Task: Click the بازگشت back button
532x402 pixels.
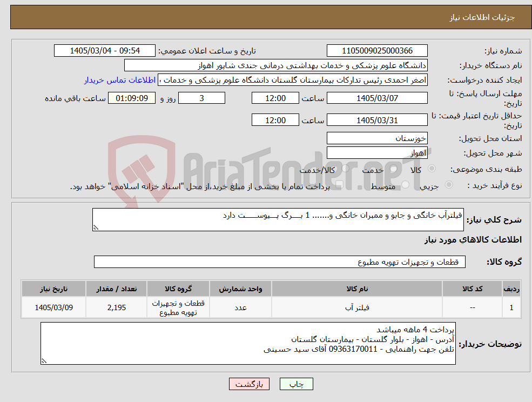Action: click(x=249, y=384)
